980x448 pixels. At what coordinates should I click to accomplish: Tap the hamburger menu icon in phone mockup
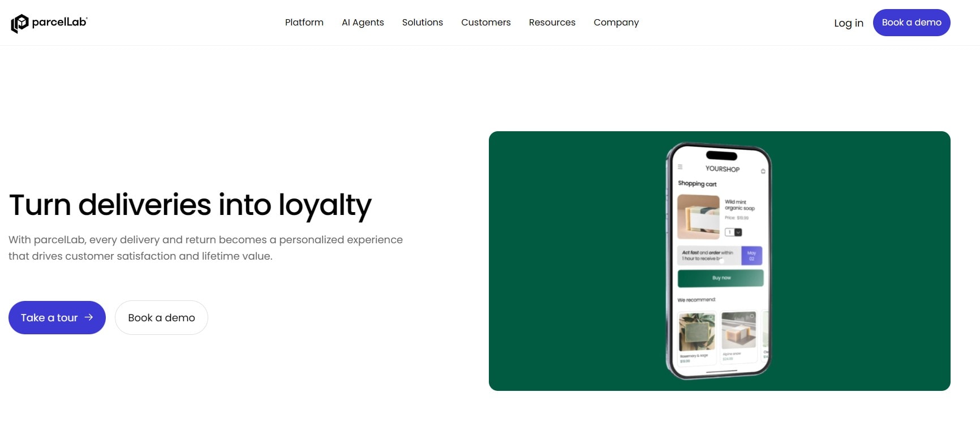tap(680, 167)
